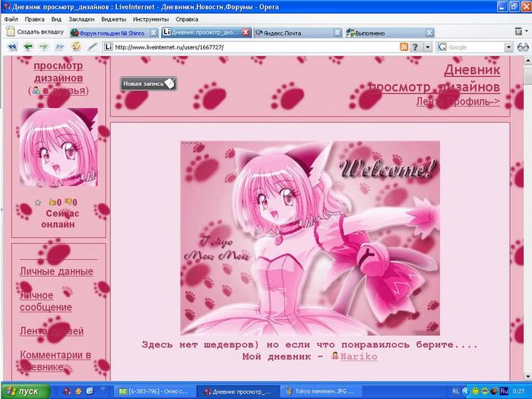Expand hidden tray icons with the arrow

[466, 391]
